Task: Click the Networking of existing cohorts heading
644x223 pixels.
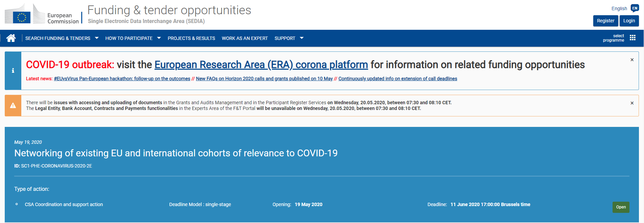Action: pos(176,153)
